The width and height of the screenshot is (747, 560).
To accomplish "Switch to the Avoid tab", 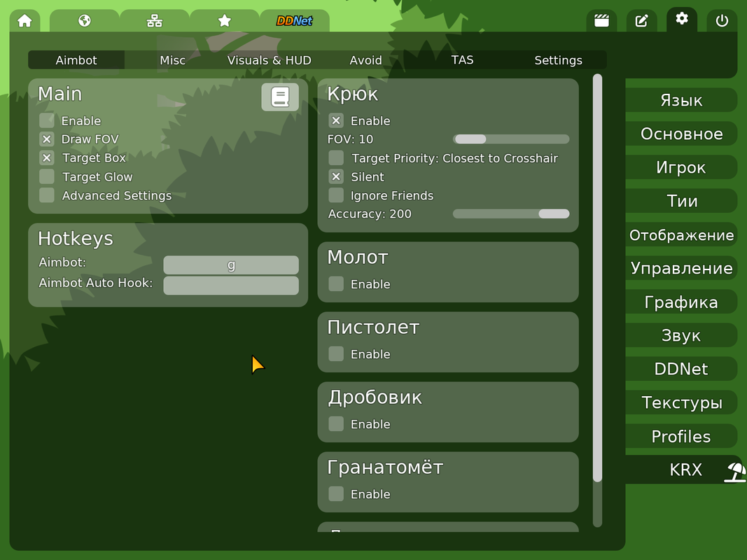I will 365,60.
